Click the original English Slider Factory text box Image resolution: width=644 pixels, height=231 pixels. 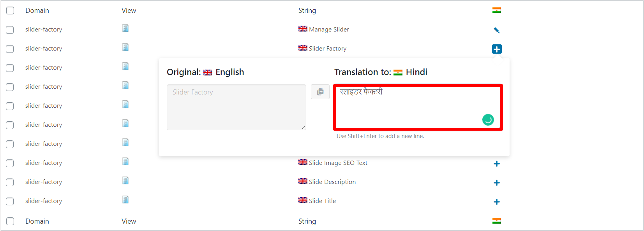pyautogui.click(x=236, y=107)
